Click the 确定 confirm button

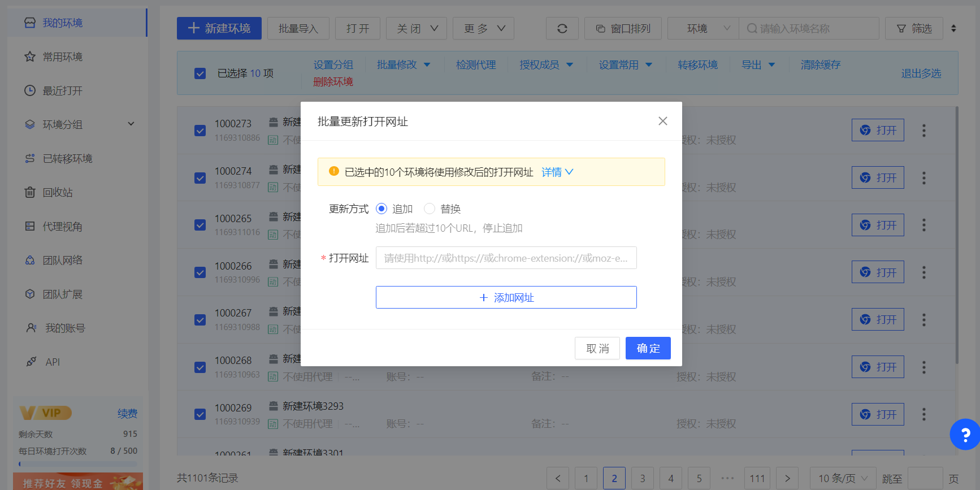click(648, 348)
